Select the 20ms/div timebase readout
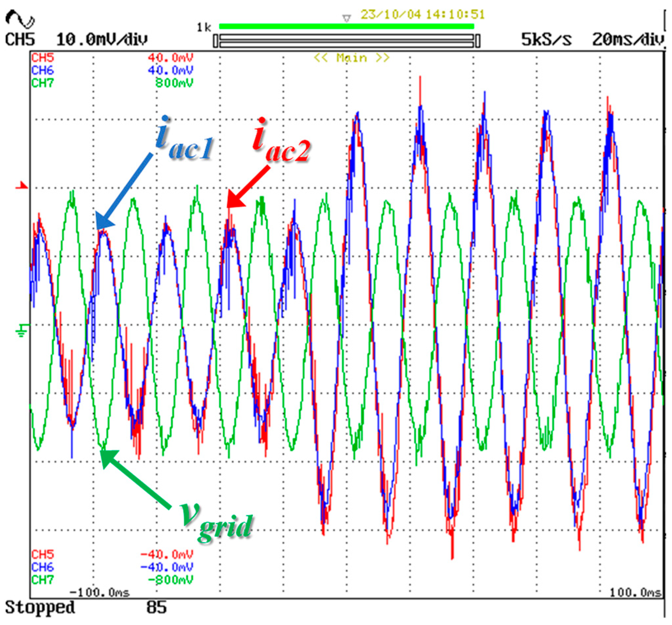Image resolution: width=672 pixels, height=625 pixels. point(628,40)
